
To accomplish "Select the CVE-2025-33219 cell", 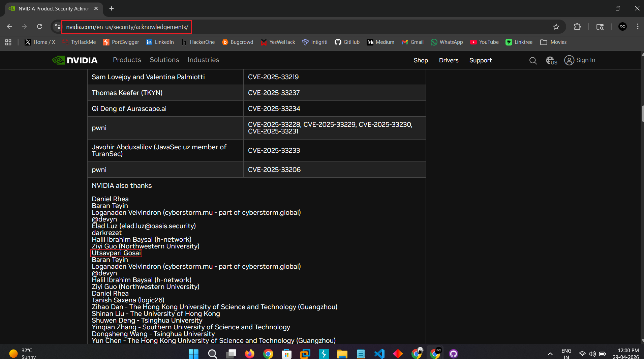I will pos(334,77).
